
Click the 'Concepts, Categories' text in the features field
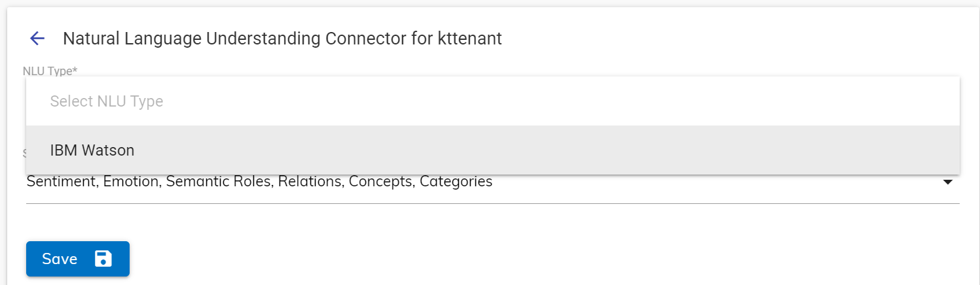point(420,182)
